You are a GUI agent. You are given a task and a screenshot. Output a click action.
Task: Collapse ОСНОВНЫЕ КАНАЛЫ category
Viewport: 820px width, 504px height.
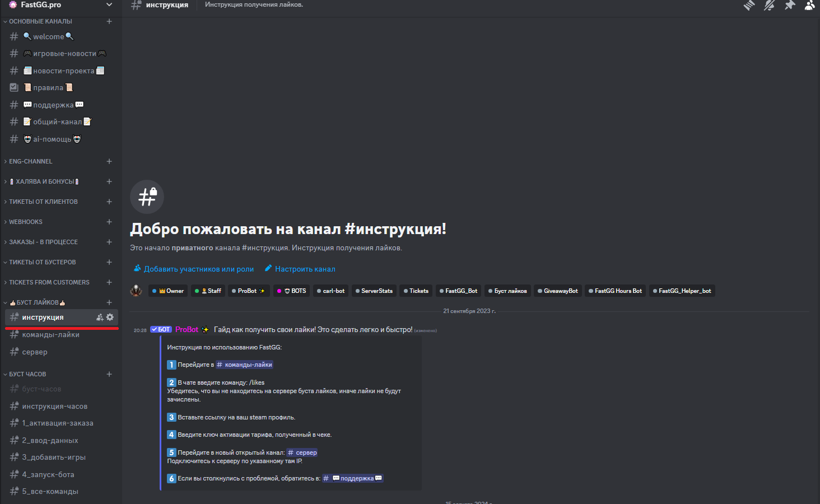[40, 21]
